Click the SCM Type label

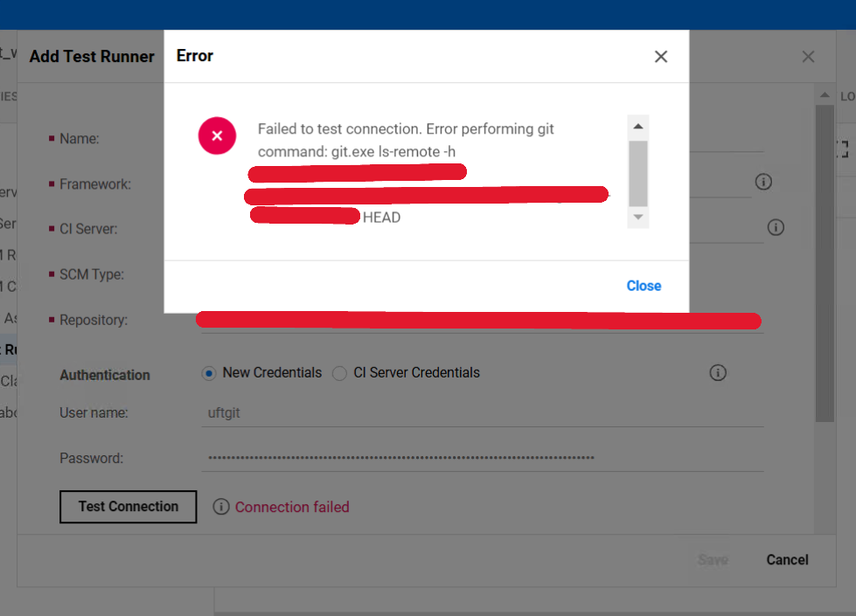[x=92, y=273]
